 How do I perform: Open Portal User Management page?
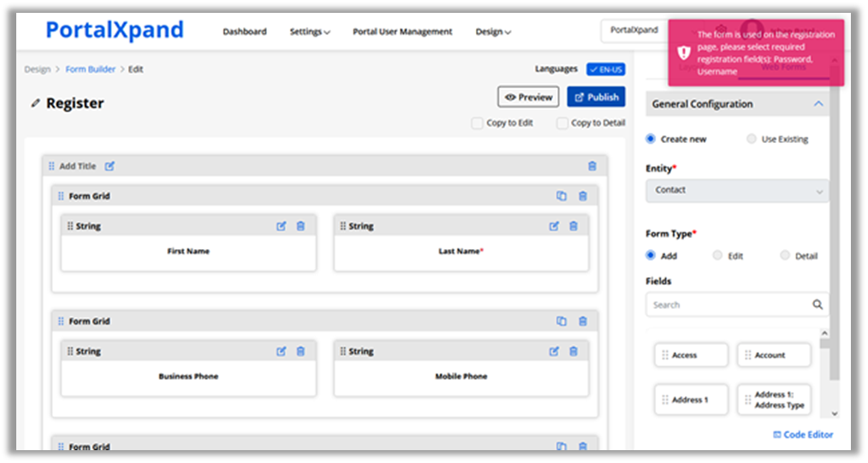tap(402, 32)
